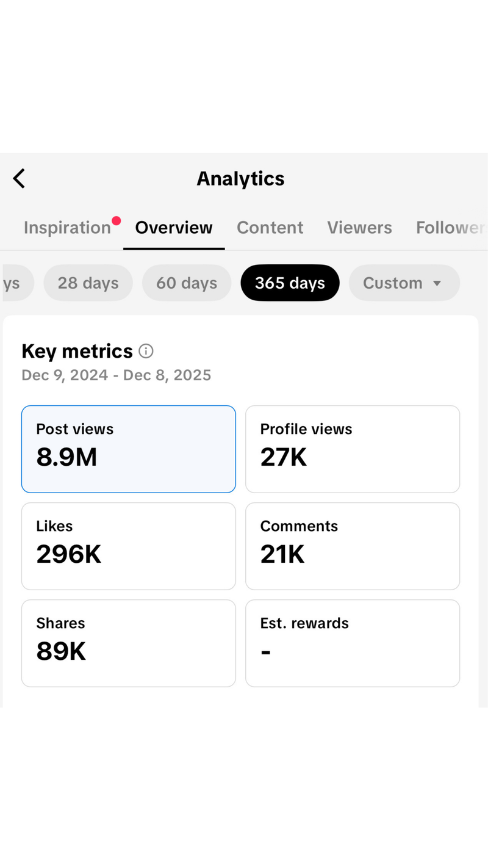488x868 pixels.
Task: Open the Custom date range dropdown
Action: tap(393, 283)
